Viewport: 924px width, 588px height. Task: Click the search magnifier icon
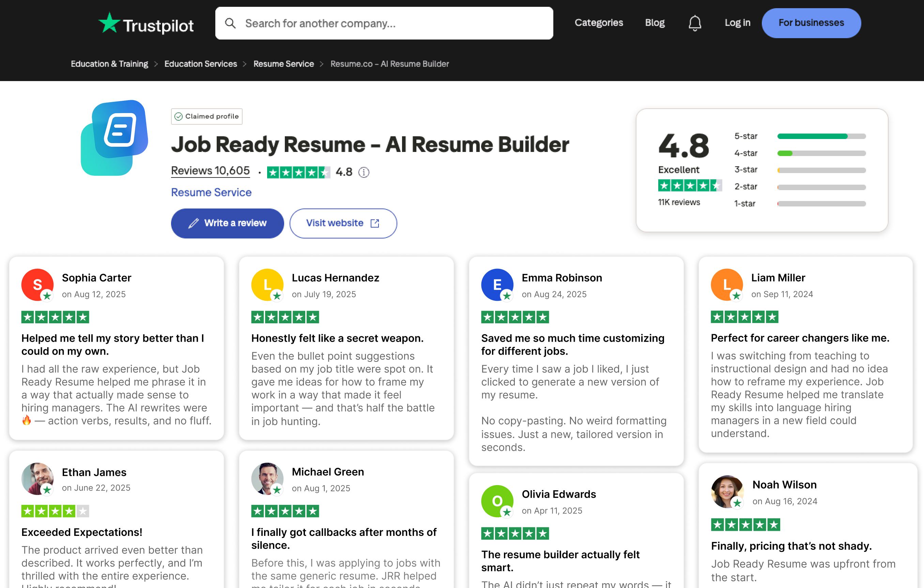pos(230,23)
